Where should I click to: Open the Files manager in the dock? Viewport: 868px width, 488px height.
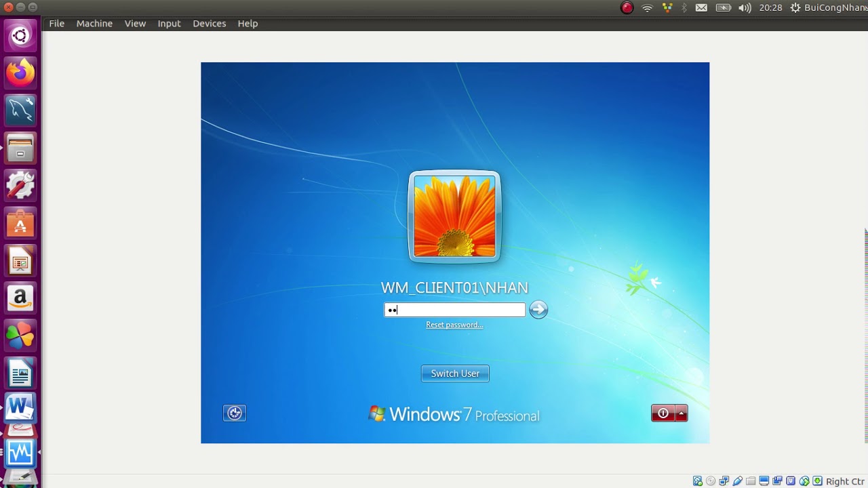coord(20,148)
